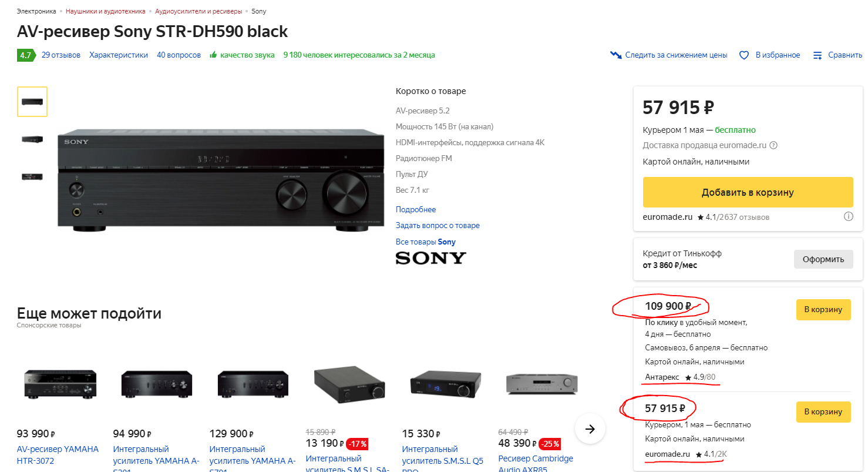Go to Аудиоусилители и ресиверы breadcrumb
The width and height of the screenshot is (868, 472).
[199, 11]
